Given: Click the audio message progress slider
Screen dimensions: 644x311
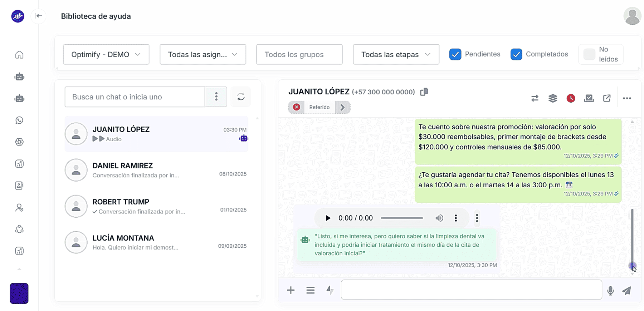Looking at the screenshot, I should click(402, 218).
